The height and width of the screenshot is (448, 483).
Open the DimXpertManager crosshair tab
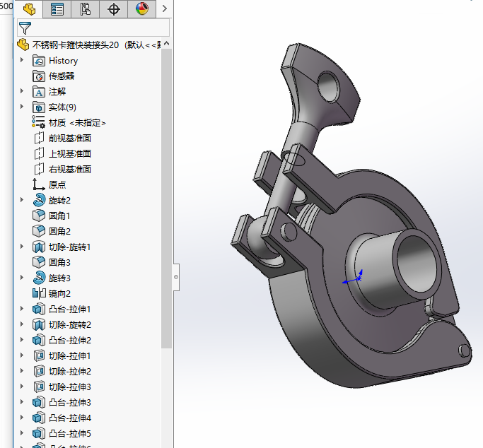(x=114, y=9)
